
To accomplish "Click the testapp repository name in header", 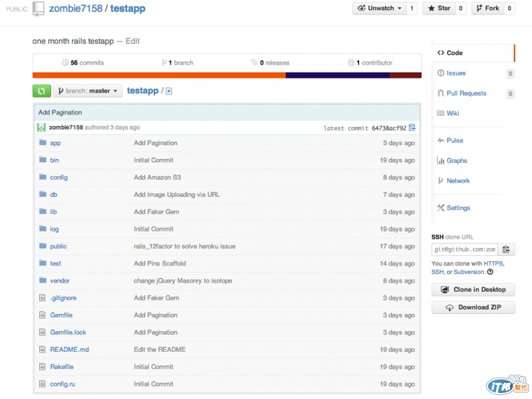I will tap(128, 9).
